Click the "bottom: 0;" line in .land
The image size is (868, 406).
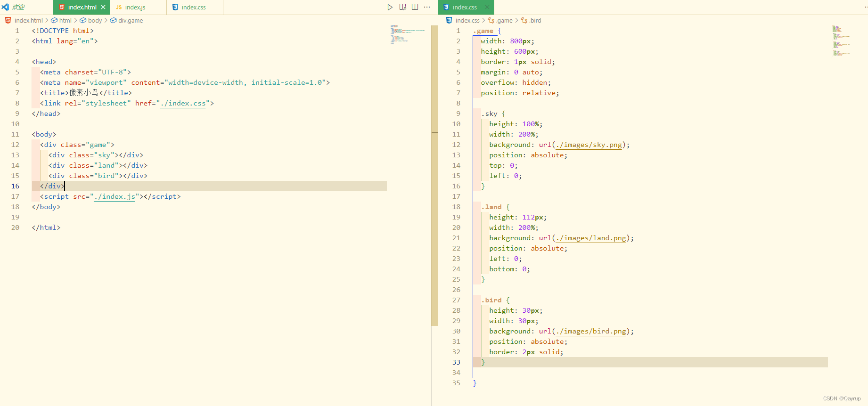(x=509, y=269)
